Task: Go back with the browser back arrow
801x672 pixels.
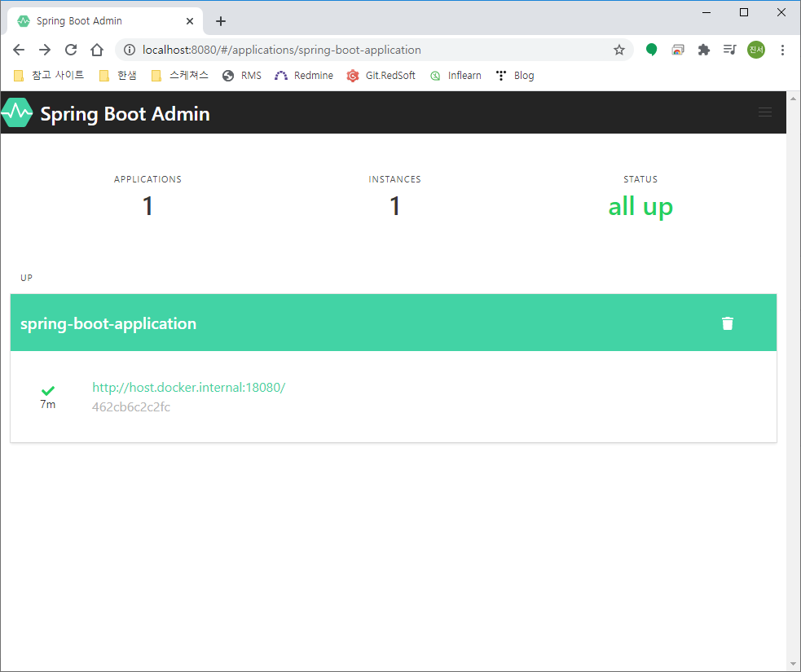Action: [x=19, y=50]
